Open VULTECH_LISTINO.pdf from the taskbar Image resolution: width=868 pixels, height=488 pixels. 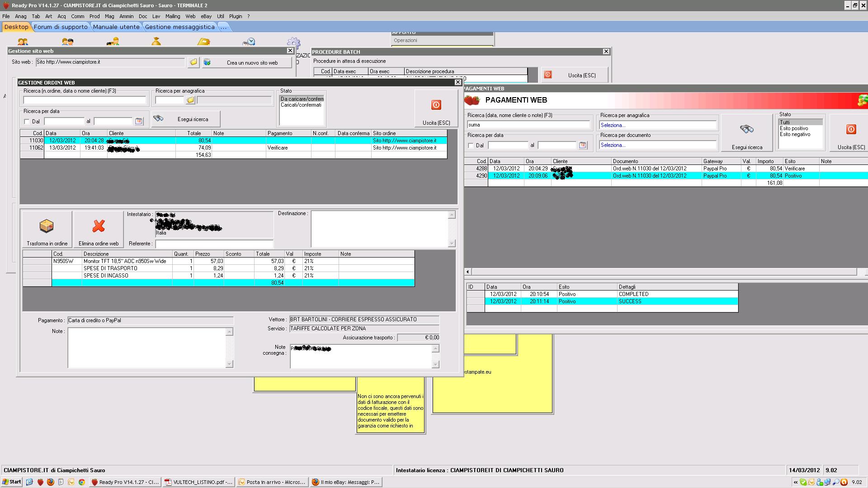pyautogui.click(x=199, y=482)
